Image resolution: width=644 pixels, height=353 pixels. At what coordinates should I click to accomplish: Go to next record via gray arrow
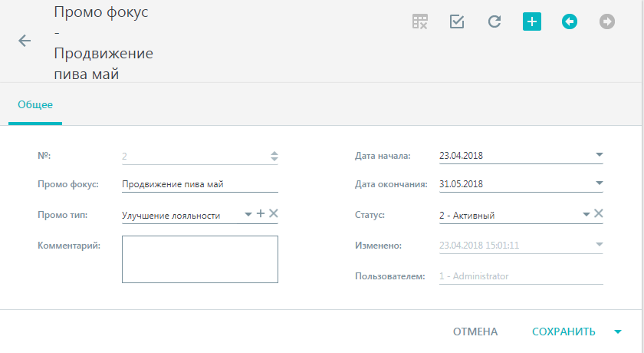(x=606, y=21)
